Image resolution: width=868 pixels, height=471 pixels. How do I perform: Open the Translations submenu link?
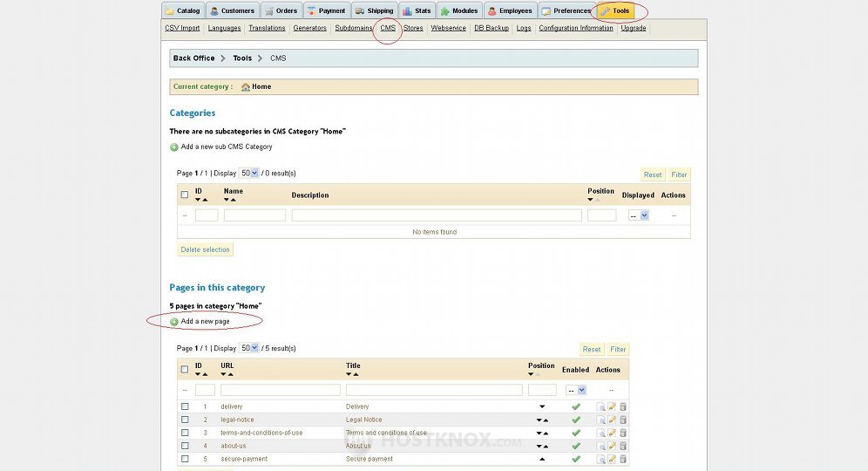coord(267,28)
